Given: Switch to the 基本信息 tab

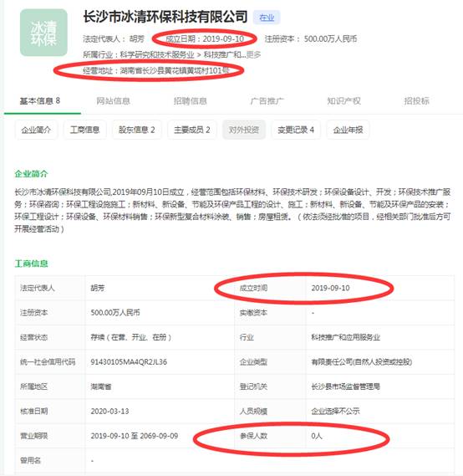Looking at the screenshot, I should click(x=40, y=100).
